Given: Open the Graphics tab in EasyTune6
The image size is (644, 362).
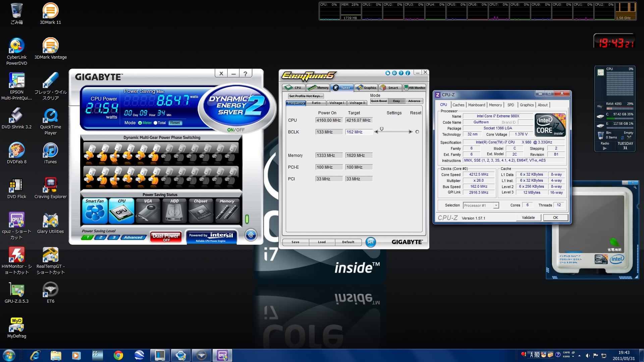Looking at the screenshot, I should 367,88.
